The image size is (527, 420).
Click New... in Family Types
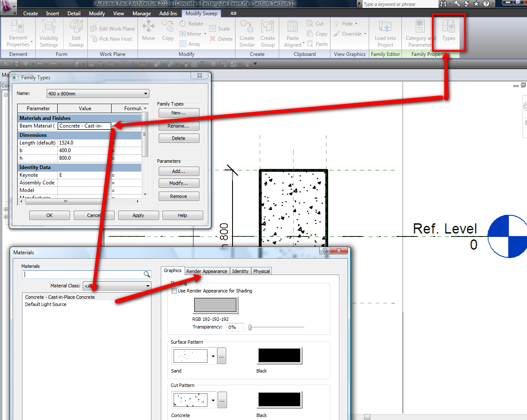pyautogui.click(x=179, y=113)
